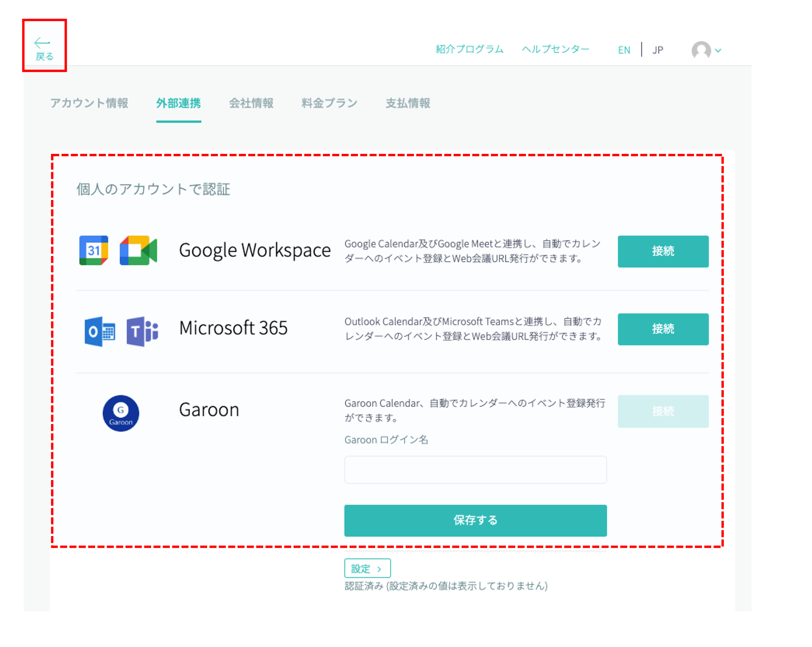Open the 設定 button with chevron
This screenshot has width=812, height=647.
click(x=367, y=568)
